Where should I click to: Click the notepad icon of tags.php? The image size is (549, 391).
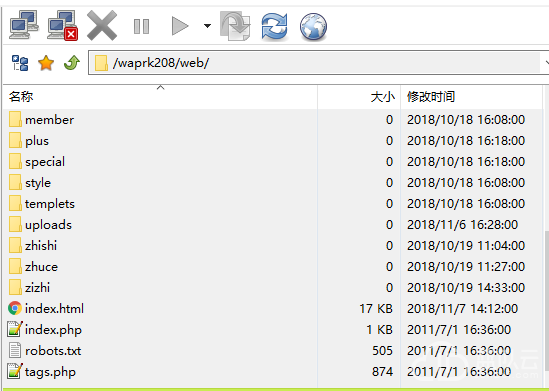pyautogui.click(x=15, y=371)
